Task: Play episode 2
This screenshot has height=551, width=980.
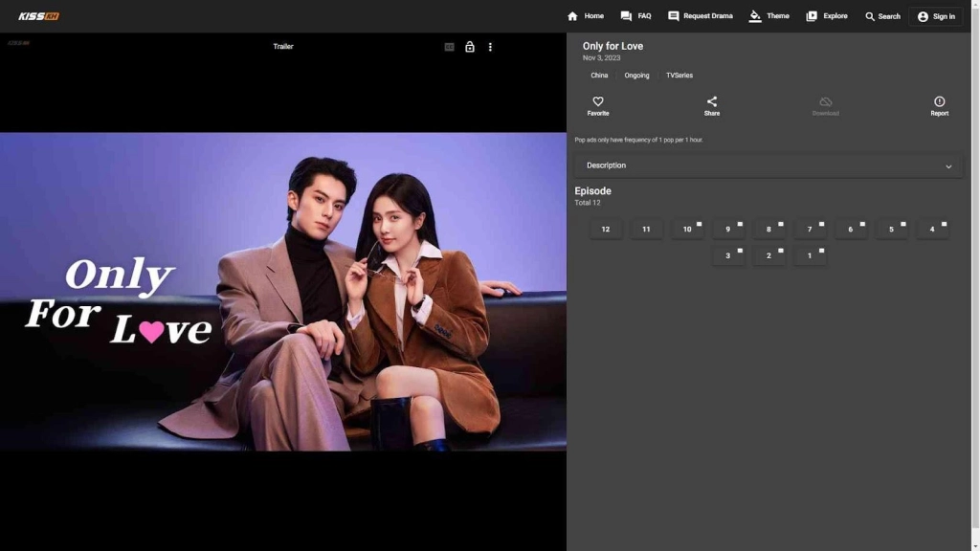Action: click(x=768, y=255)
